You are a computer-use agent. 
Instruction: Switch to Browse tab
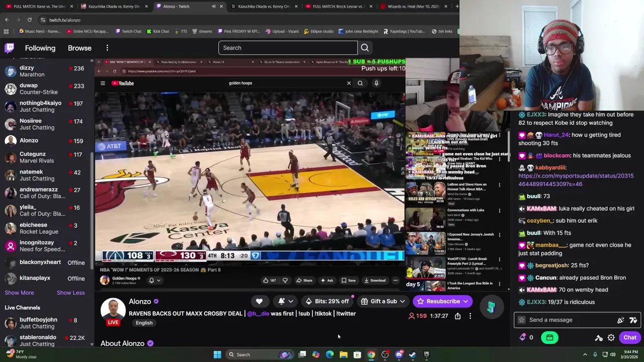(x=79, y=48)
